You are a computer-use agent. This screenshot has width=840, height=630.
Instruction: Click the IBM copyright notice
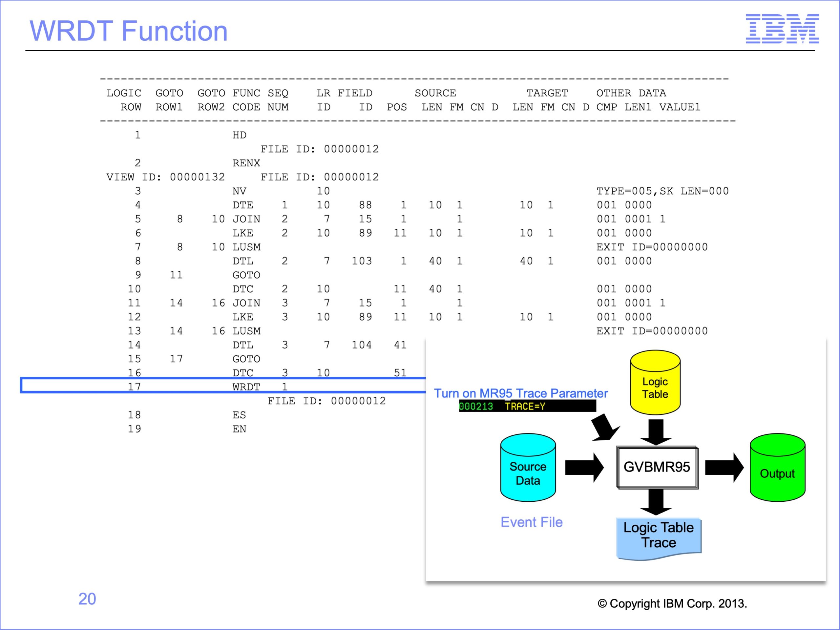click(x=672, y=603)
